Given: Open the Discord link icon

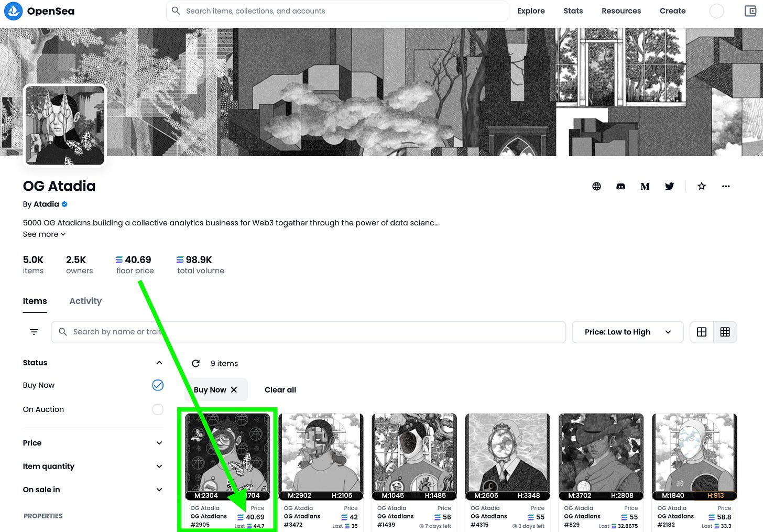Looking at the screenshot, I should [x=621, y=186].
